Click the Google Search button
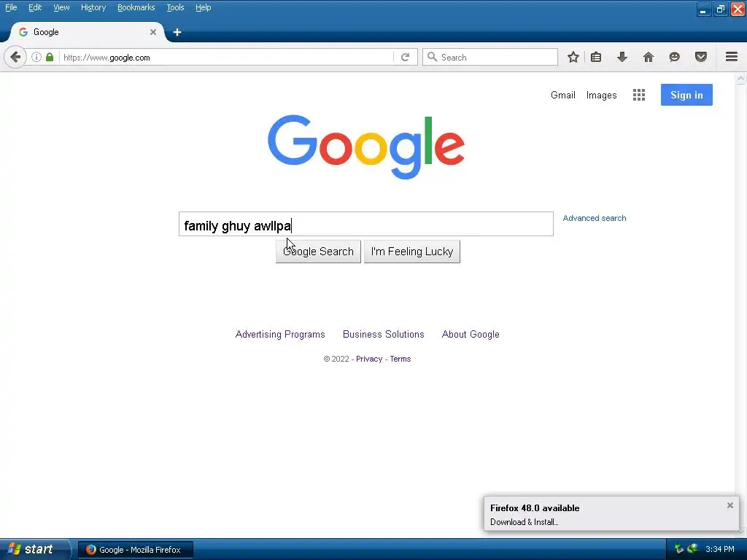 pyautogui.click(x=318, y=252)
